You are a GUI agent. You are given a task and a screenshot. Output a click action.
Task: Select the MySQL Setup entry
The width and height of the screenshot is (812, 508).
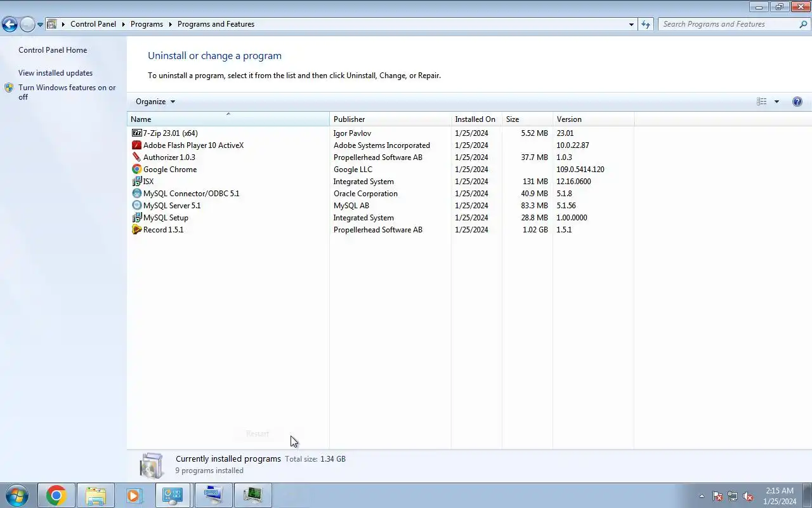[x=166, y=218]
